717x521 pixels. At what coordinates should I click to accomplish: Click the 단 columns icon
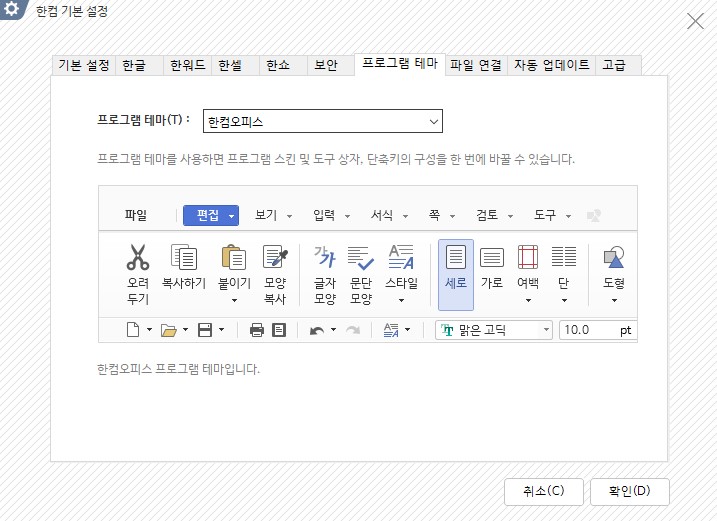coord(564,257)
